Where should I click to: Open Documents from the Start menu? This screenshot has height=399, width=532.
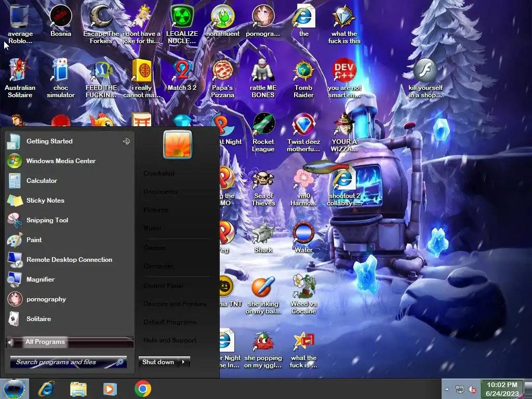tap(161, 192)
